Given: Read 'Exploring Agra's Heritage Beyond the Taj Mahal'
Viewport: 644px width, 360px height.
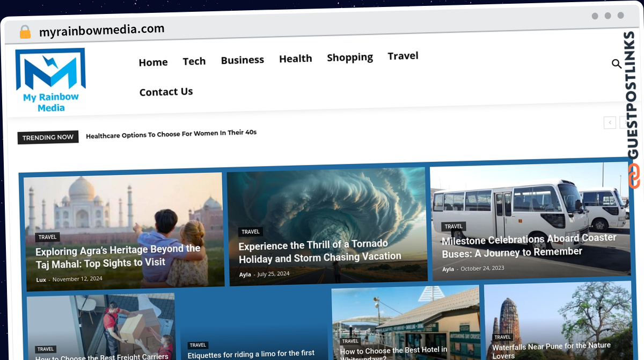Looking at the screenshot, I should pos(118,256).
